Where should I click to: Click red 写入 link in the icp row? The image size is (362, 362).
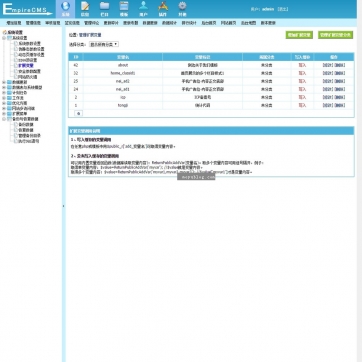tap(302, 97)
